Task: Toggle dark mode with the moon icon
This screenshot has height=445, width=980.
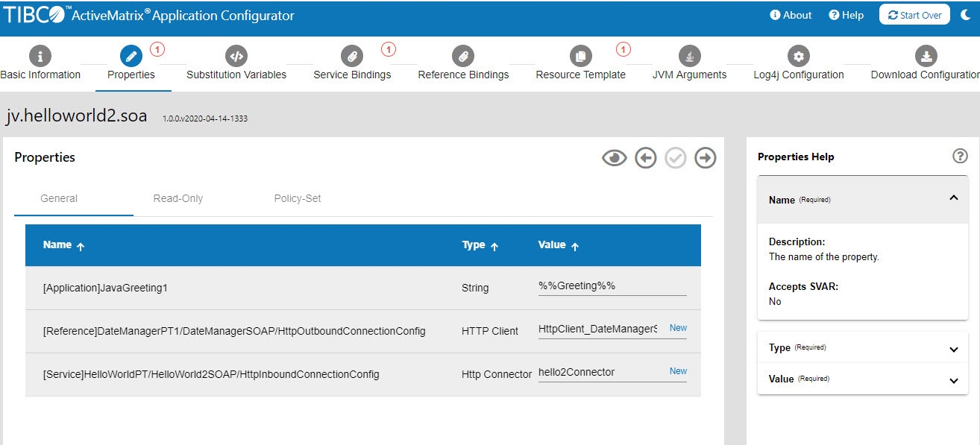Action: (966, 15)
